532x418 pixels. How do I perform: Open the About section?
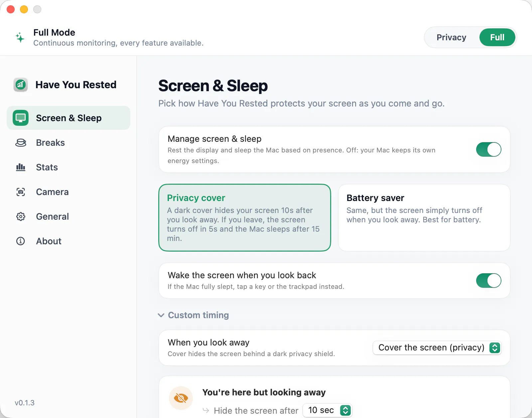click(x=68, y=241)
